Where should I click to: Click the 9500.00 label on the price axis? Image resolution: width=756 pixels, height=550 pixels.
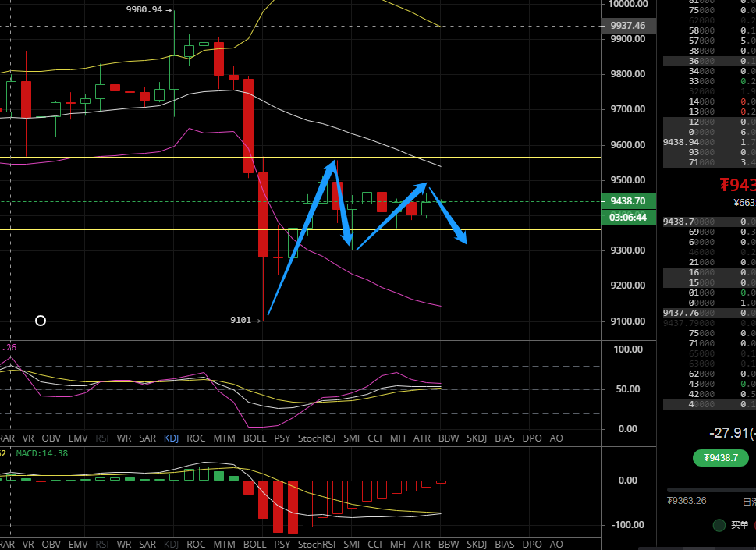628,179
